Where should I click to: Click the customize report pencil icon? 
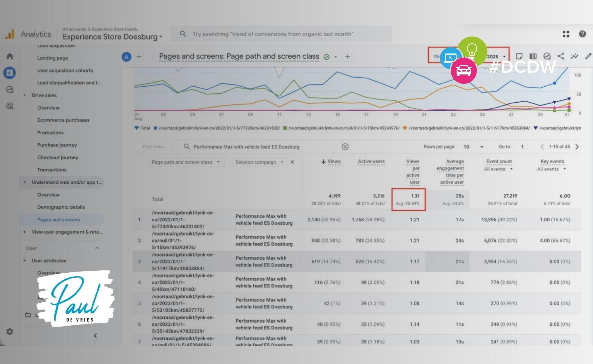(588, 56)
